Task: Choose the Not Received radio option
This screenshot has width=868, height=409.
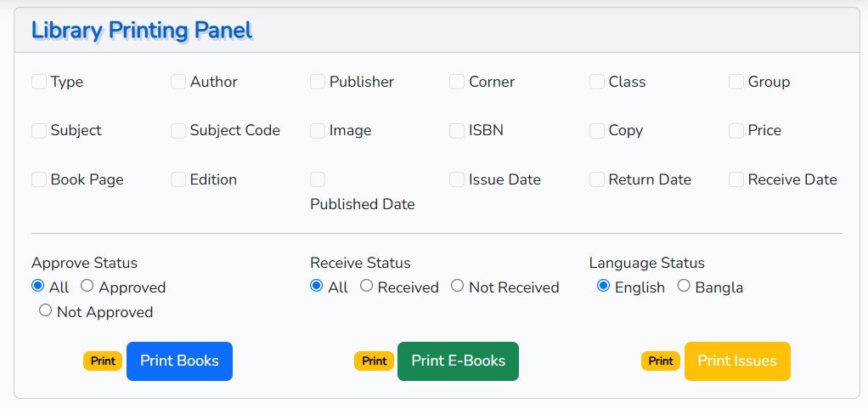Action: tap(457, 286)
